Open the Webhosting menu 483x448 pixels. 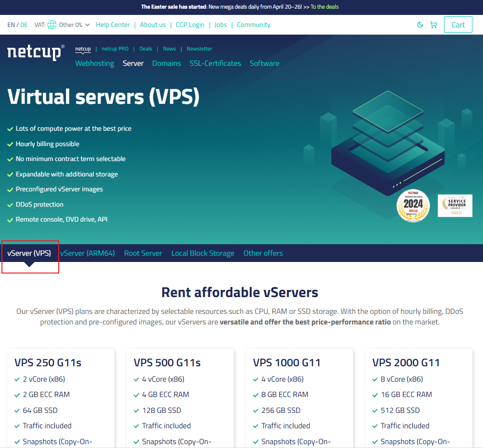[95, 63]
